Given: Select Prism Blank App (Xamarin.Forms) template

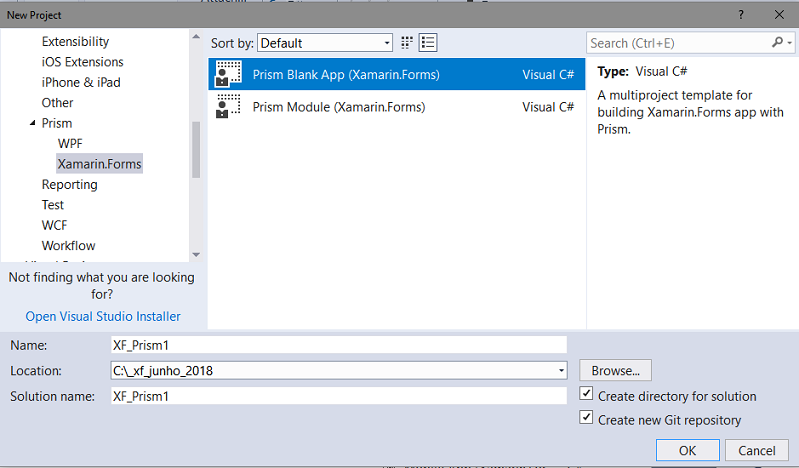Looking at the screenshot, I should (x=396, y=74).
